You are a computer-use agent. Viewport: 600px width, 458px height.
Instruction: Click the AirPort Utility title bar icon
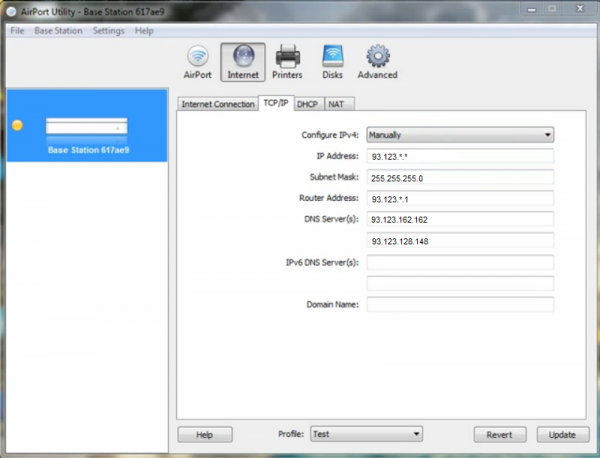[x=12, y=12]
